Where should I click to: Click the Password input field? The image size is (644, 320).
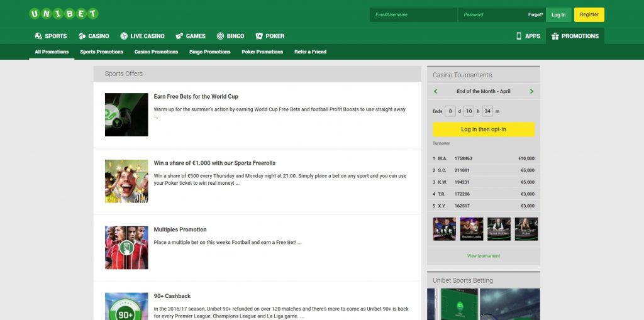(x=492, y=14)
